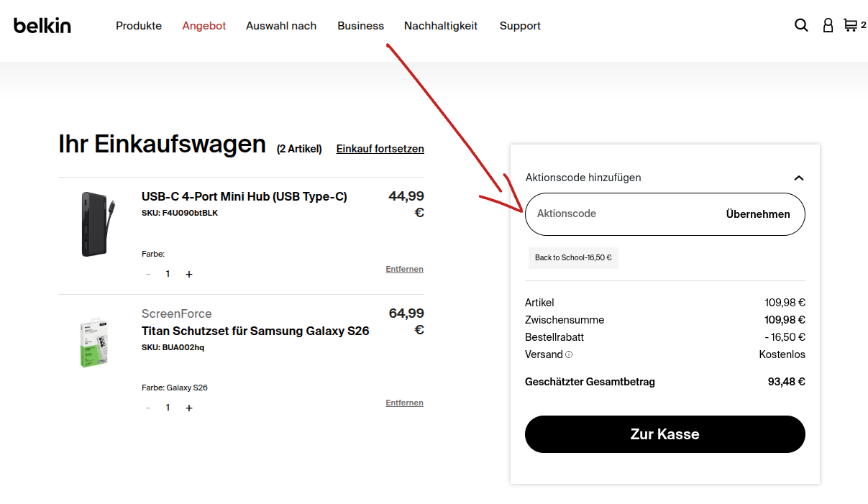The image size is (868, 504).
Task: Open the Business menu
Action: click(360, 25)
